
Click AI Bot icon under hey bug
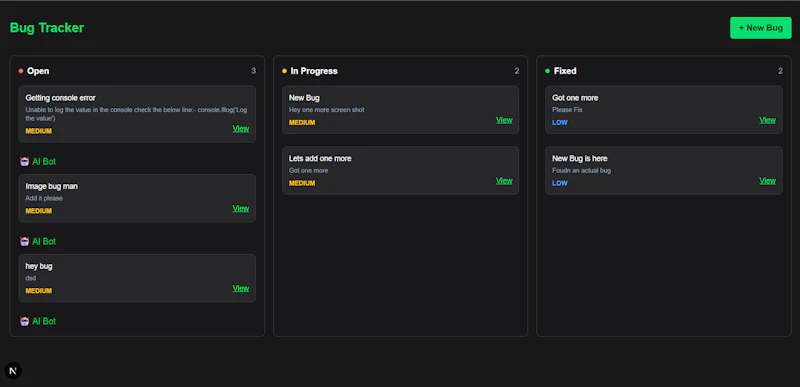(x=24, y=321)
